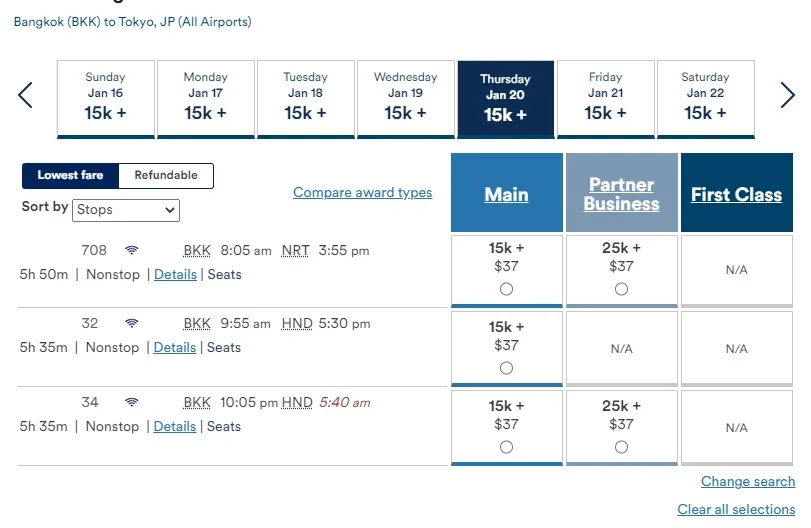Click Wi-Fi icon on flight 34
Viewport: 811px width, 528px height.
[132, 402]
